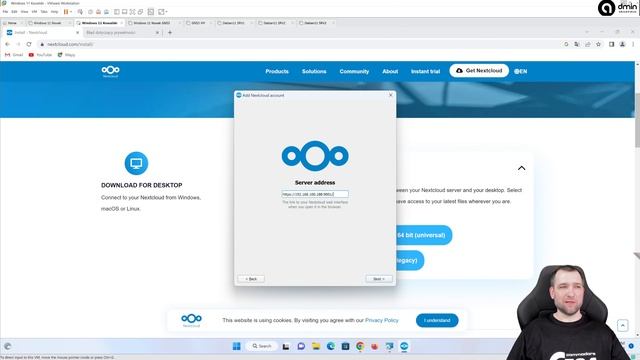Open Microsoft Edge from the taskbar
This screenshot has height=360, width=640.
[331, 346]
